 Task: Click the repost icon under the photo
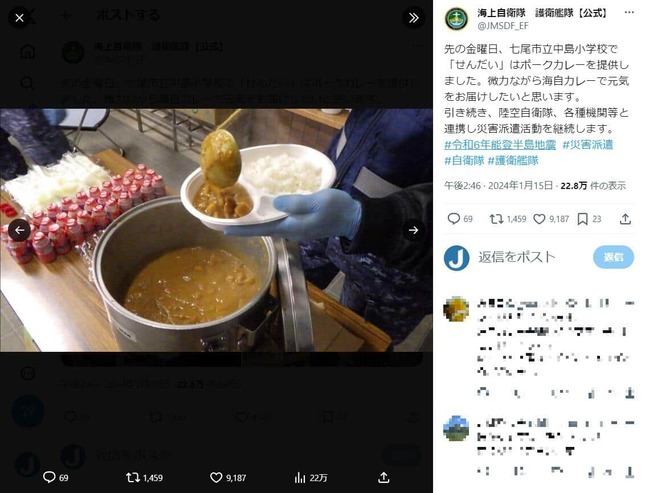point(132,477)
